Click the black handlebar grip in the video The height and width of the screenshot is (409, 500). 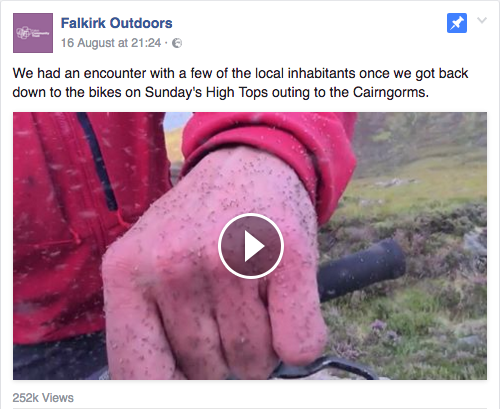pyautogui.click(x=362, y=269)
